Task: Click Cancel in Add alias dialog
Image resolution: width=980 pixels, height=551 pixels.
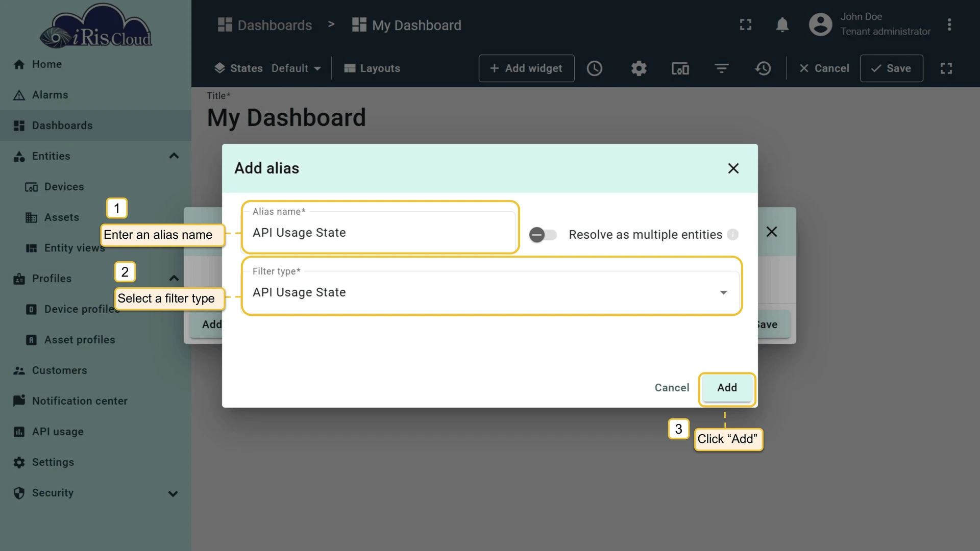Action: pos(672,388)
